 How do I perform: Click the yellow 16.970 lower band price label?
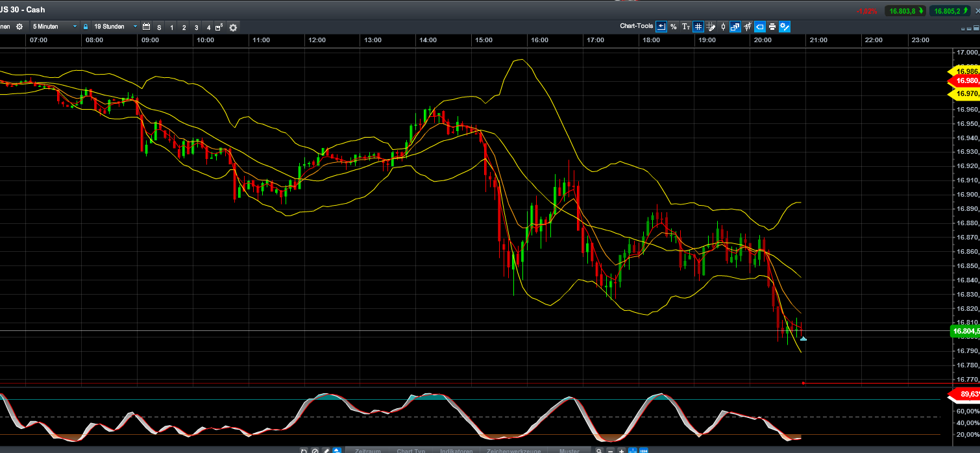point(964,94)
